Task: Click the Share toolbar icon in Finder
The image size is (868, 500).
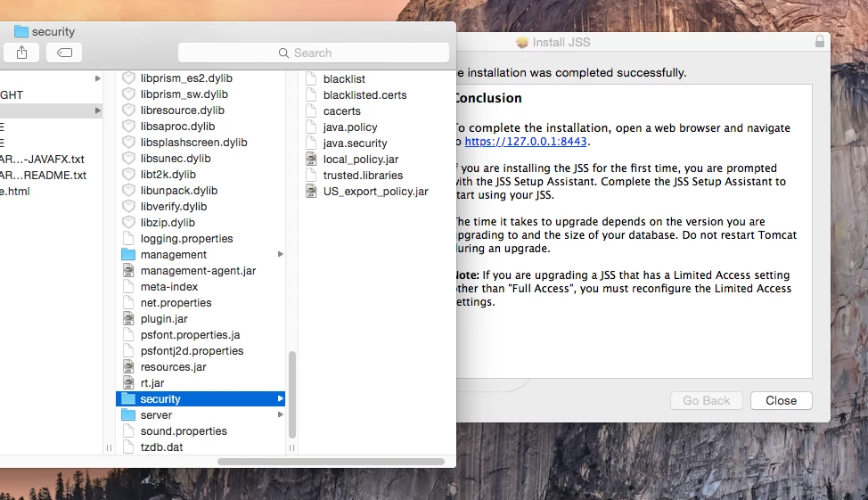Action: (x=21, y=53)
